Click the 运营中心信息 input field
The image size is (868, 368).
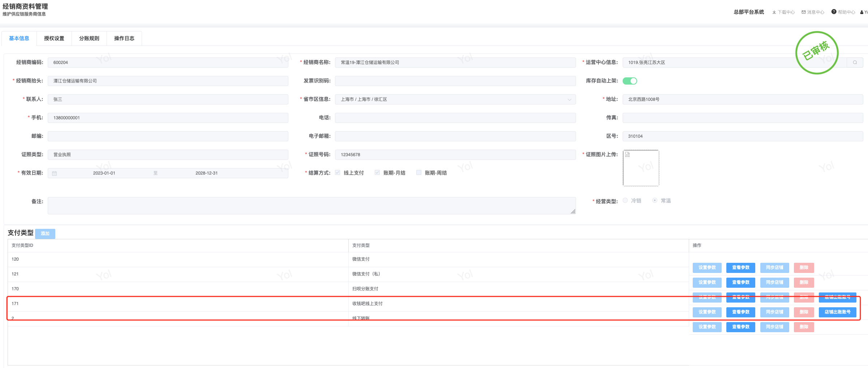[734, 63]
